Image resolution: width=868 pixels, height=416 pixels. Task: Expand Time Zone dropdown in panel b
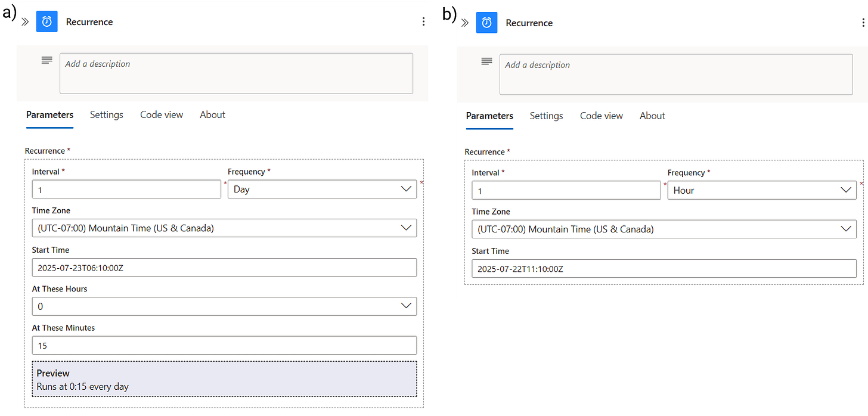click(664, 229)
